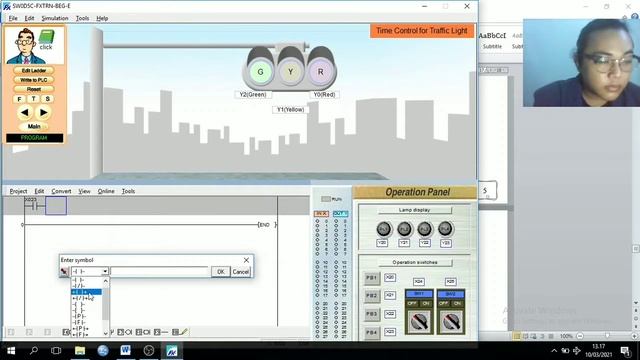The width and height of the screenshot is (640, 360).
Task: Open Task View on the taskbar
Action: coord(56,351)
